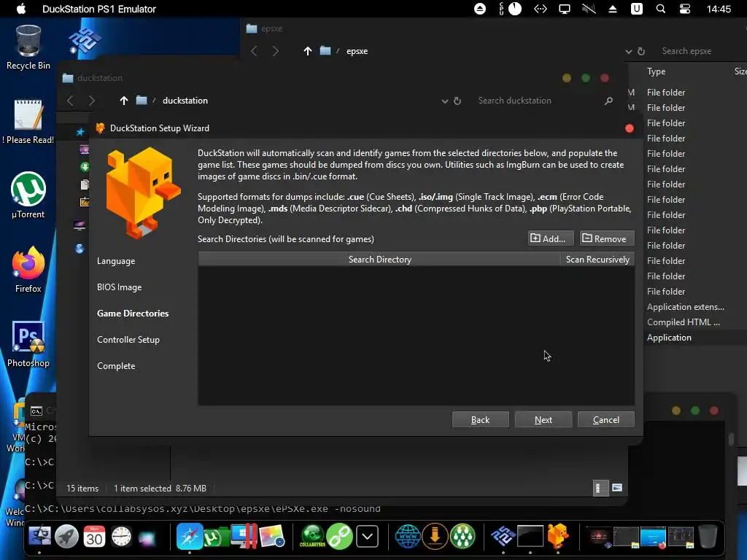Open Control Center toggles icon

click(684, 9)
